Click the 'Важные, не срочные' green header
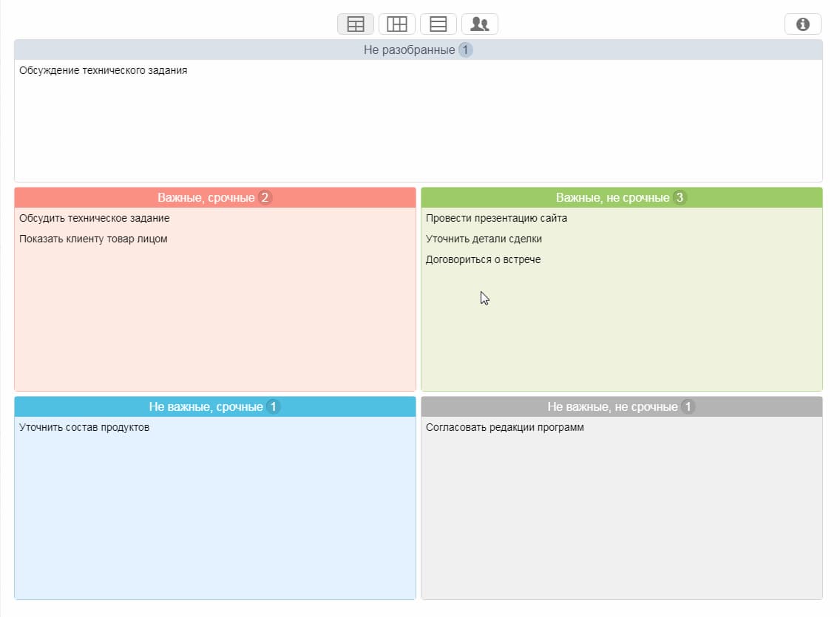840x617 pixels. tap(612, 198)
